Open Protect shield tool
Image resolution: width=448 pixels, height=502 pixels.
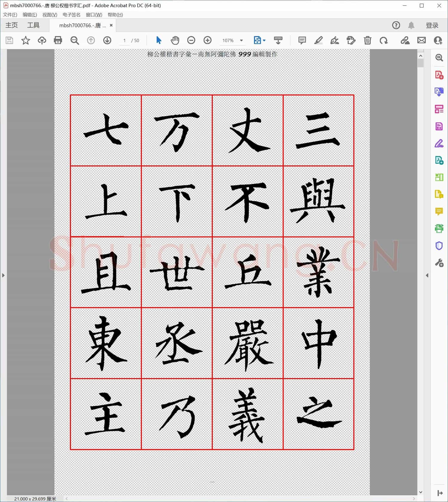pos(439,246)
